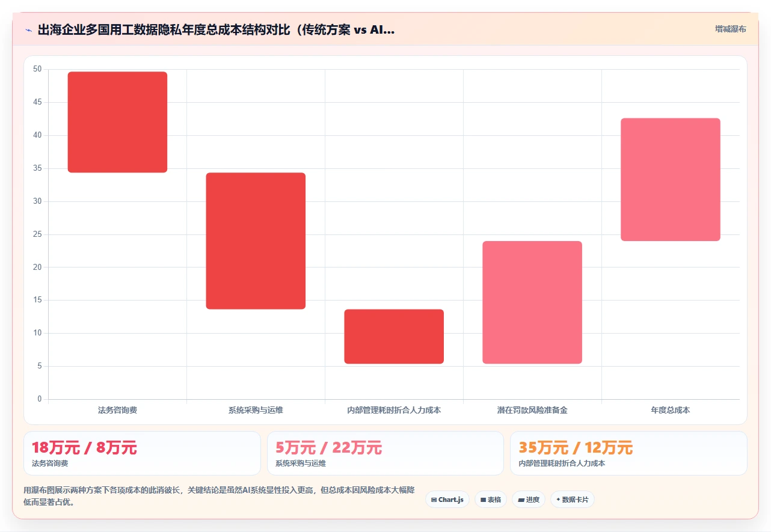The image size is (771, 532).
Task: Click the 潜在罚款风险准备金 x-axis label
Action: pyautogui.click(x=532, y=410)
